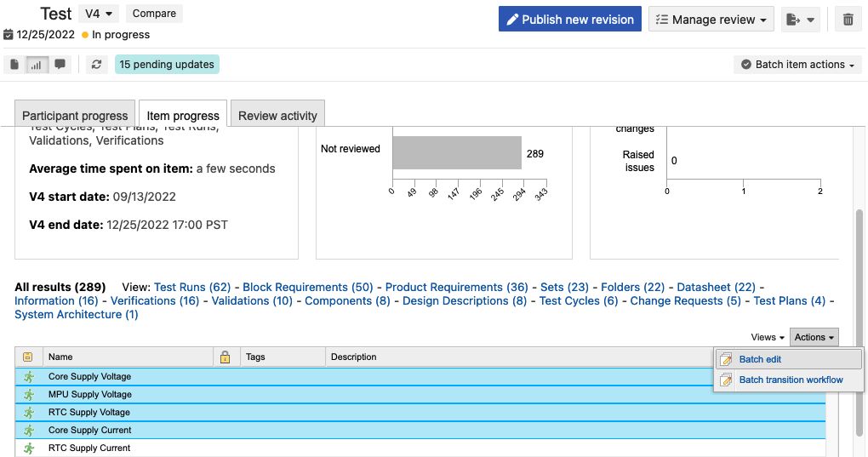Open the V4 version dropdown
Viewport: 868px width, 457px height.
click(x=99, y=14)
